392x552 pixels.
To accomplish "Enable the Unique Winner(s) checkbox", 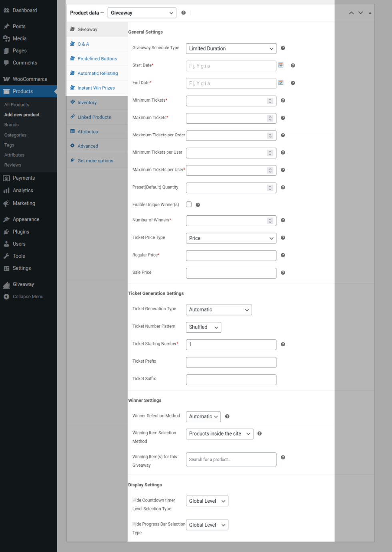I will (x=189, y=205).
